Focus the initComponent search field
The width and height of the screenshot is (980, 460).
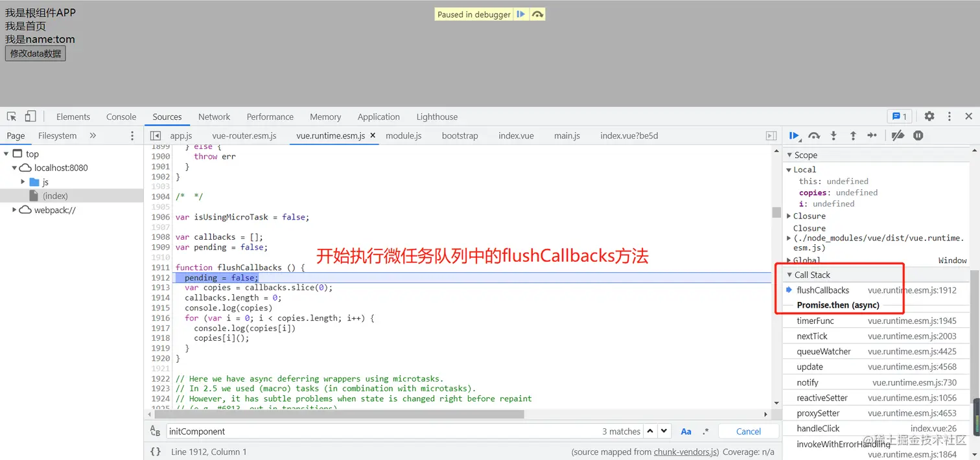point(382,431)
